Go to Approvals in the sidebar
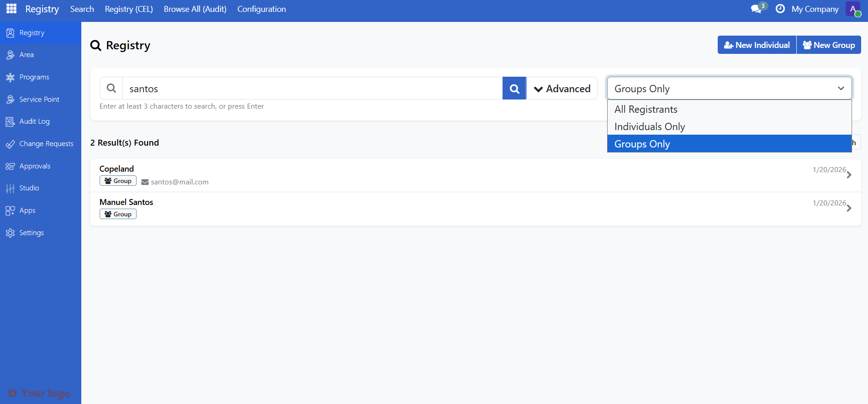868x404 pixels. point(41,166)
